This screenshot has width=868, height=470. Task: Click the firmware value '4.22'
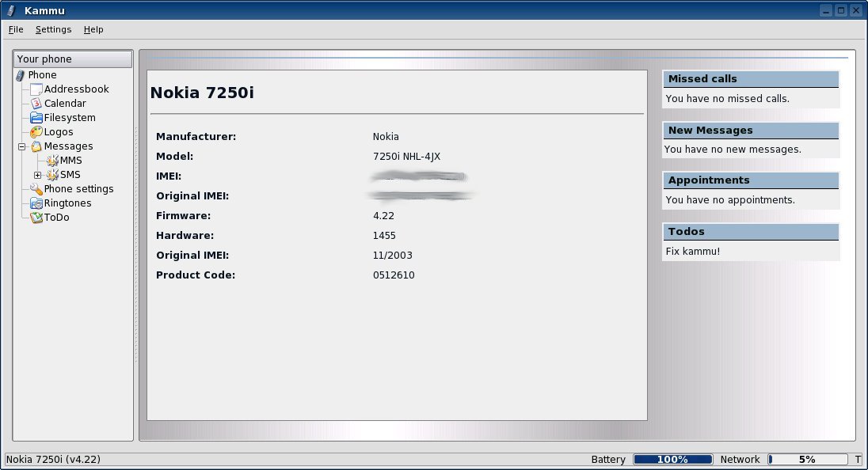[x=383, y=216]
